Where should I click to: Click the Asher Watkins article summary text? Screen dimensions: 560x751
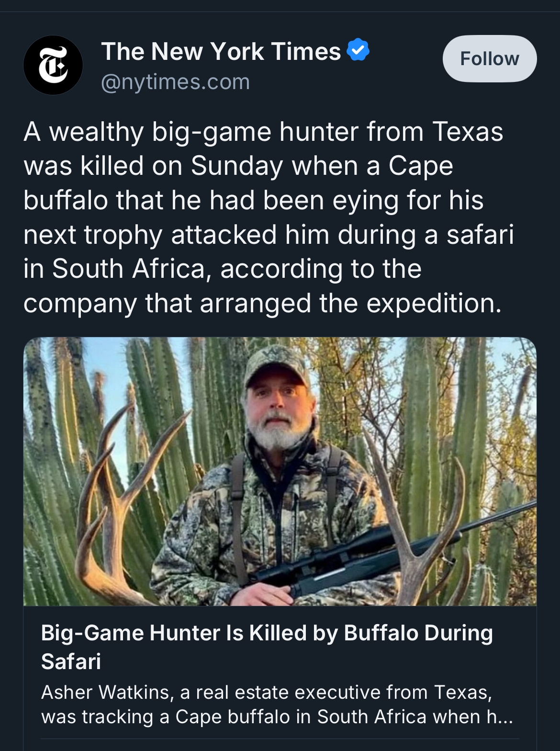tap(276, 704)
